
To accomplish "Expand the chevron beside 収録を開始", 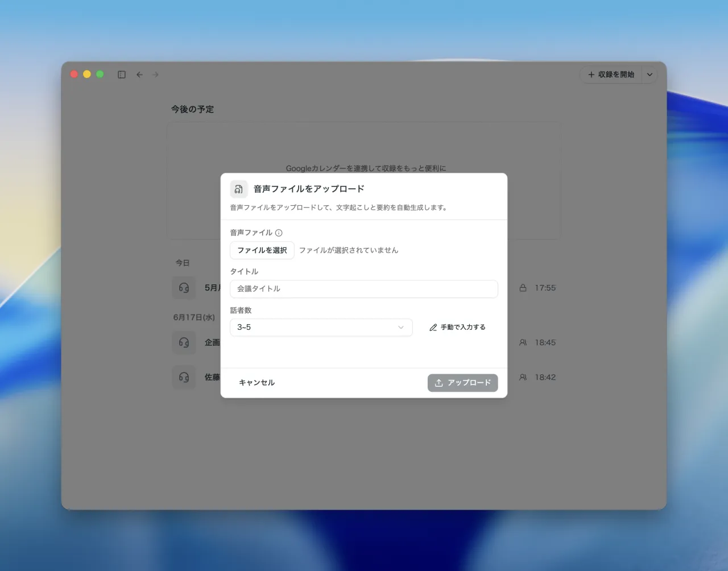I will pyautogui.click(x=650, y=75).
